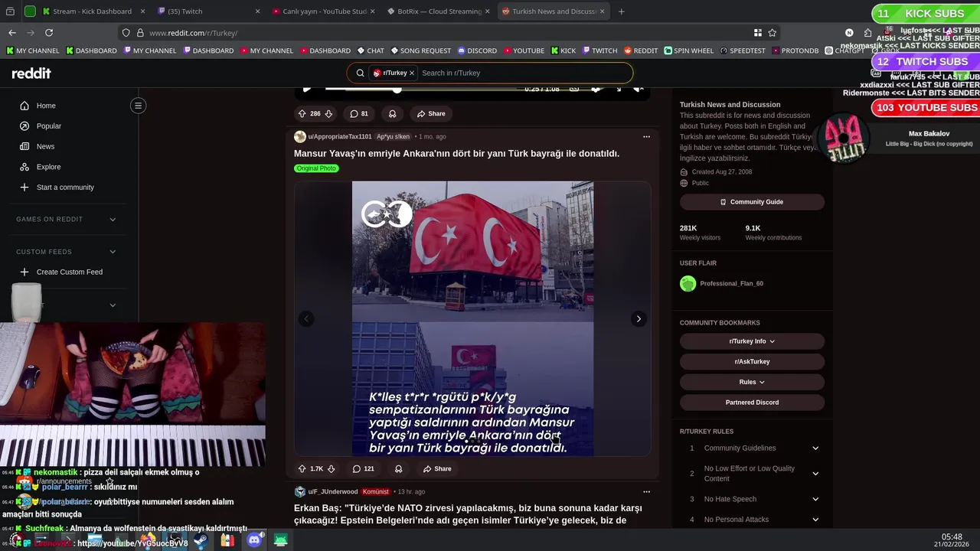This screenshot has width=980, height=551.
Task: Click the Komünist user flair
Action: point(376,491)
